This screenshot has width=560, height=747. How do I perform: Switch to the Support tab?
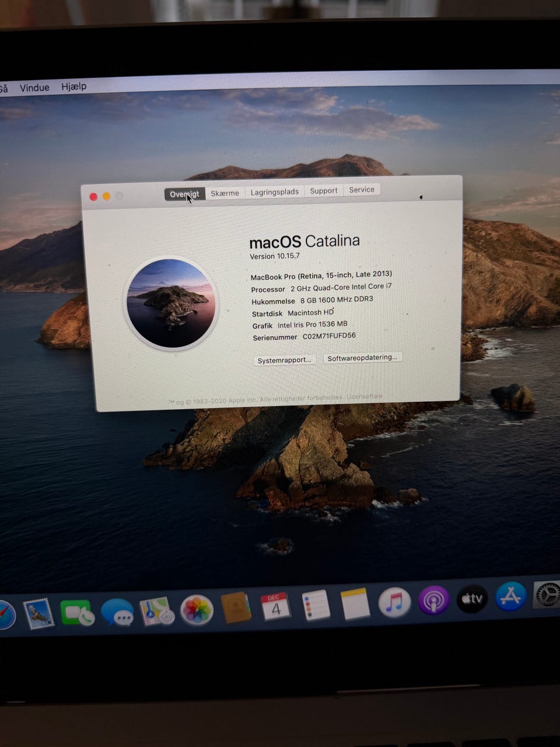pyautogui.click(x=324, y=191)
